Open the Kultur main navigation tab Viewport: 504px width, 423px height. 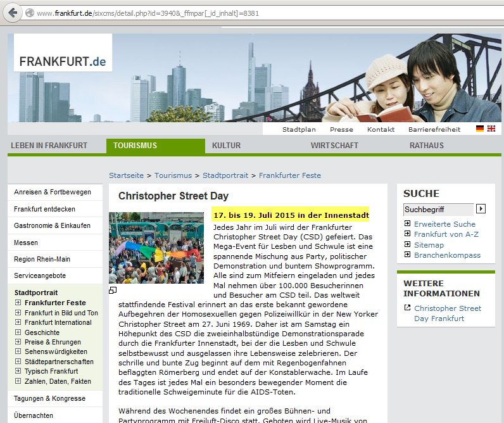point(226,146)
